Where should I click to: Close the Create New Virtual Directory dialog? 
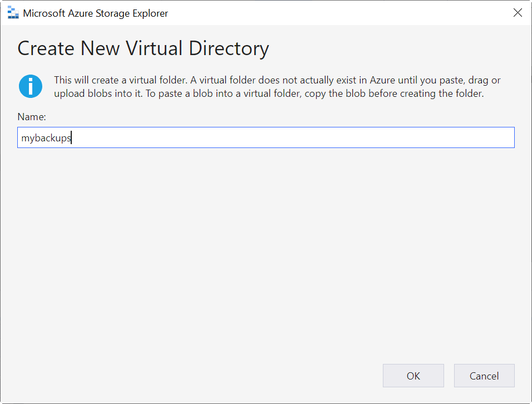point(518,13)
